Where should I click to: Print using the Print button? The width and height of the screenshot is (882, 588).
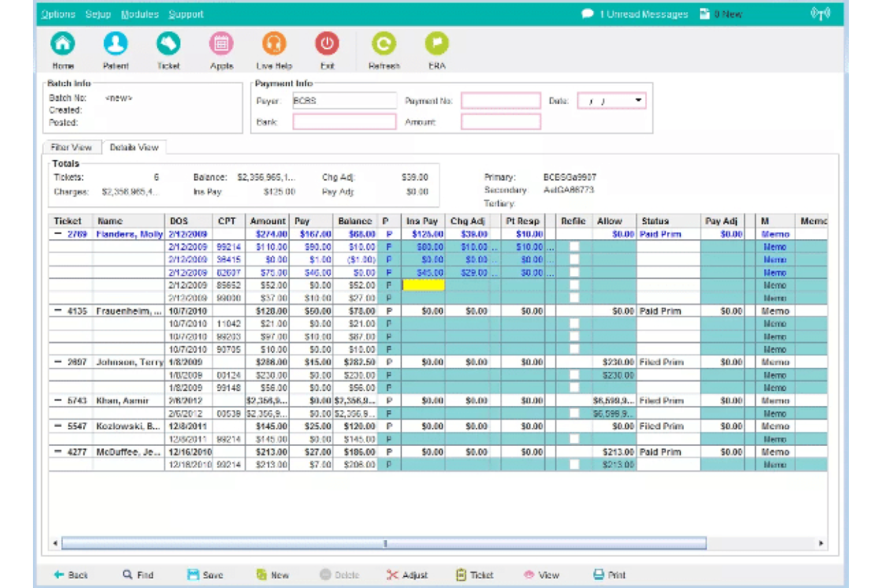(x=609, y=575)
